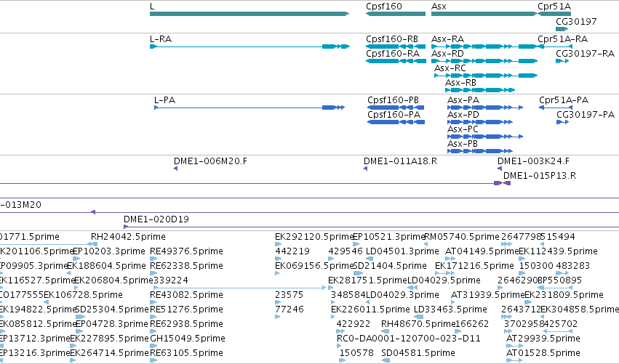
Task: Click EST EK171216.5prime
Action: (474, 266)
